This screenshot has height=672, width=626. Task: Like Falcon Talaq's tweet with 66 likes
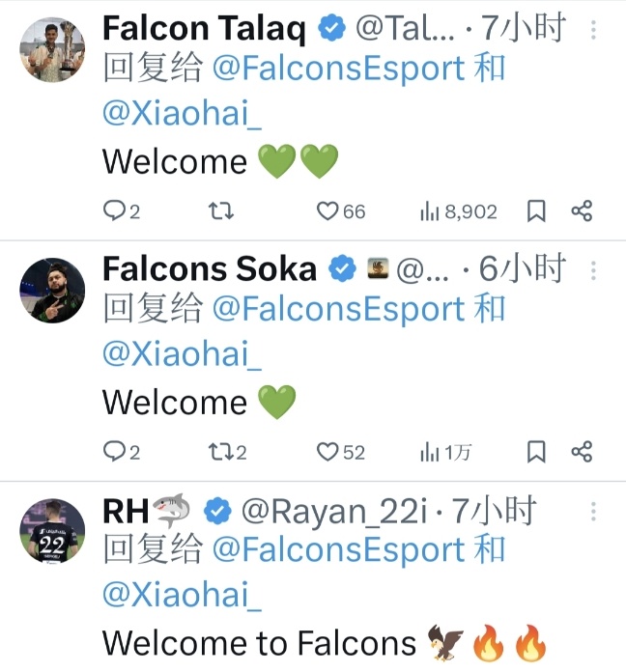341,211
